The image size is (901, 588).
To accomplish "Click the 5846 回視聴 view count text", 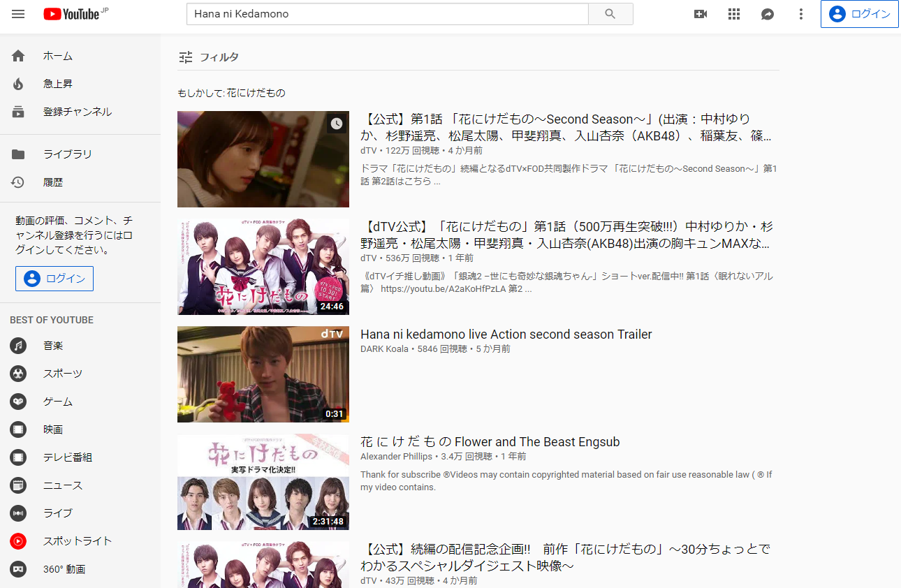I will (443, 348).
